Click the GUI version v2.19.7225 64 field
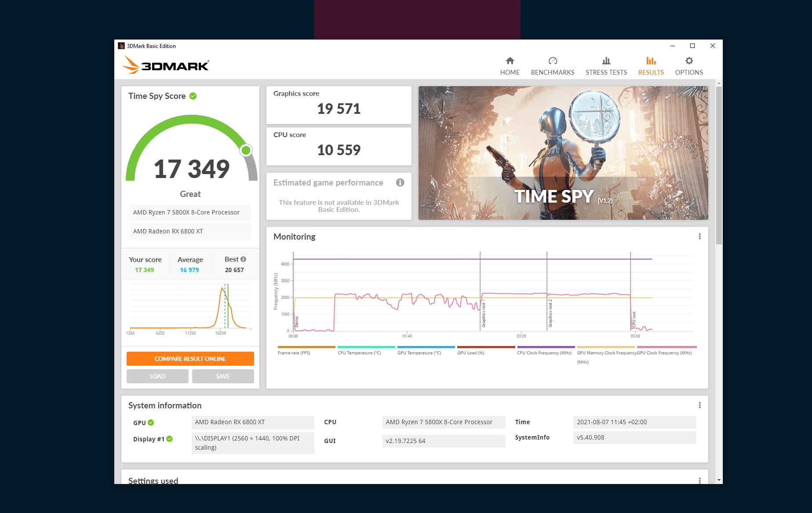This screenshot has height=513, width=812. pos(444,441)
